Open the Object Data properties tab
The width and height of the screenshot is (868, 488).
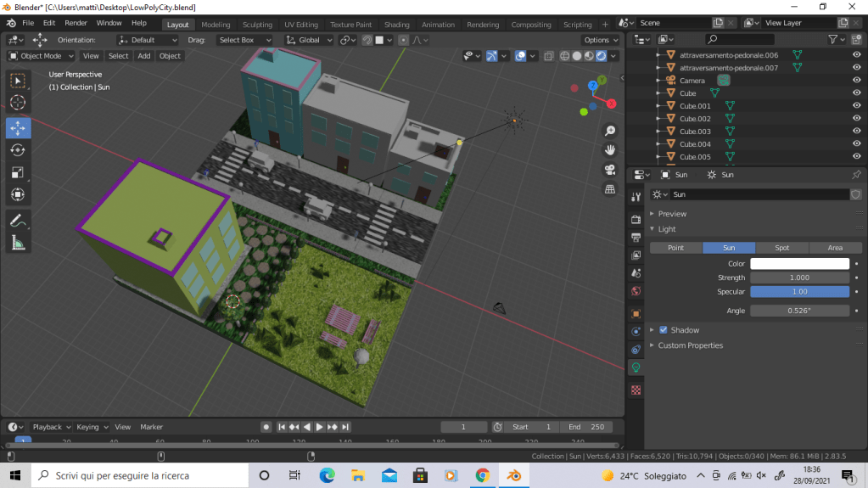(636, 367)
